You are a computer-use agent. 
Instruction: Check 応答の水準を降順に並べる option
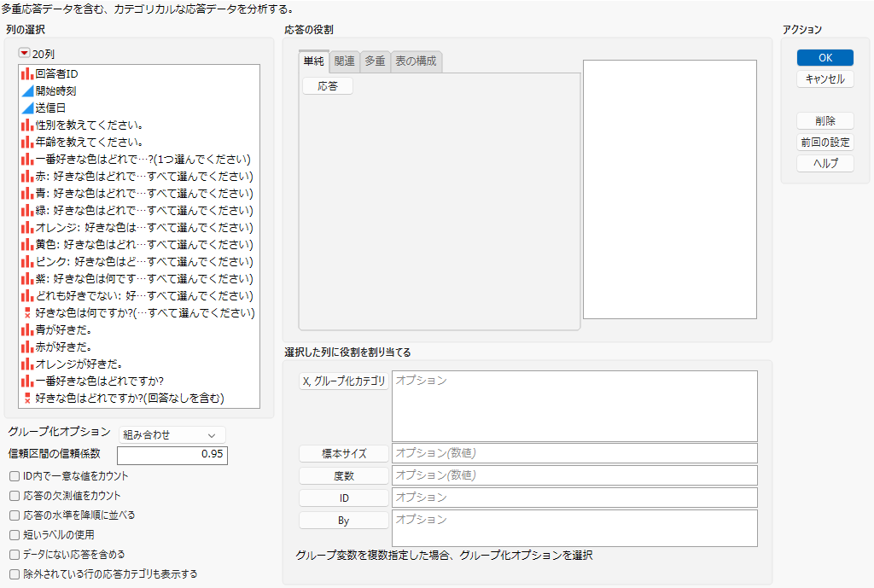(15, 515)
